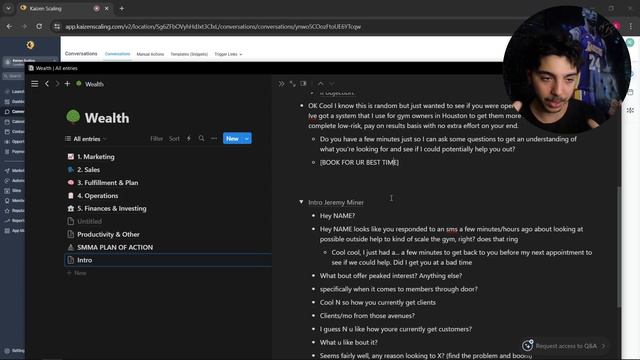This screenshot has width=640, height=360.
Task: Click the browser address bar URL
Action: click(213, 27)
